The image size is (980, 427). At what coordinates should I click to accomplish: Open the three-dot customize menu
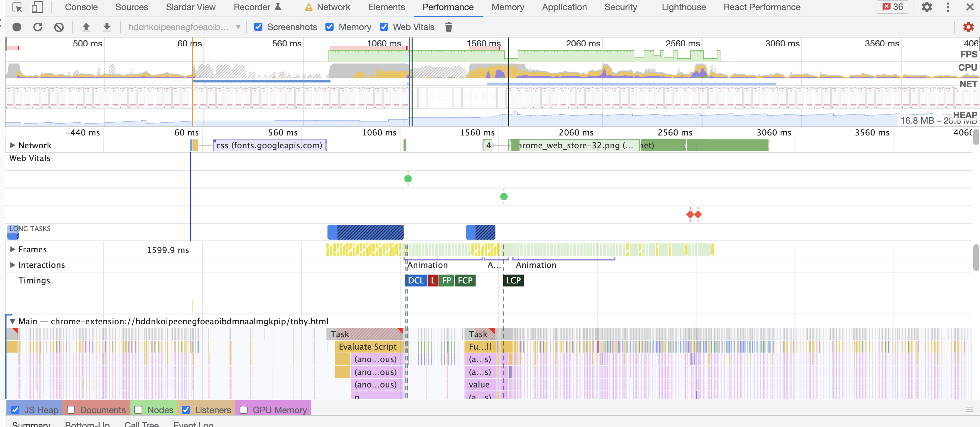click(948, 7)
